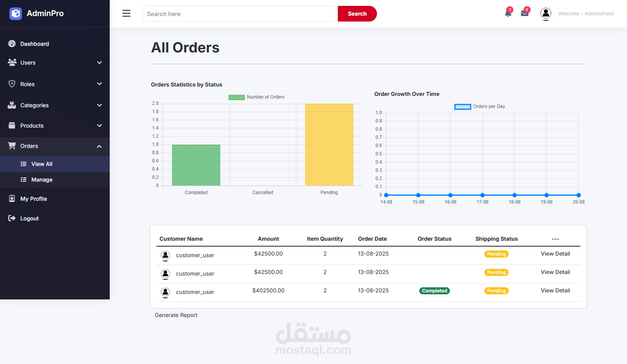Click the My Profile badge icon
627x364 pixels.
pyautogui.click(x=12, y=198)
